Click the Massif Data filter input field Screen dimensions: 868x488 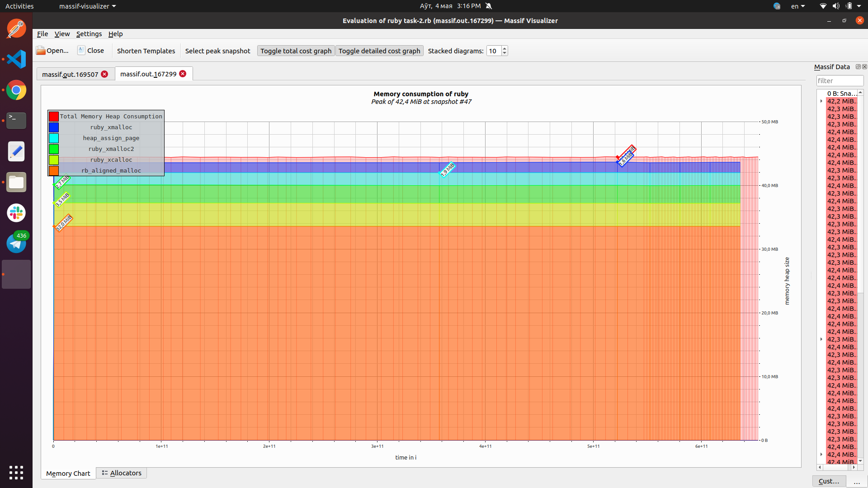tap(839, 81)
